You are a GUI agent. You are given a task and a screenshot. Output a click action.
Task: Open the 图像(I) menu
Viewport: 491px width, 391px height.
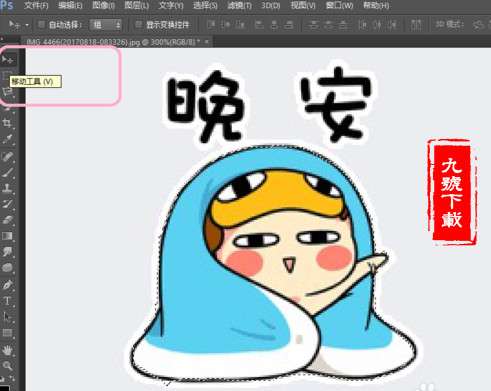[103, 6]
